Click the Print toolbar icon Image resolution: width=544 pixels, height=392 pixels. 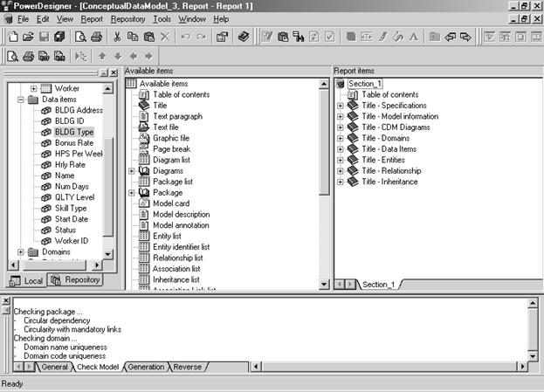click(96, 37)
